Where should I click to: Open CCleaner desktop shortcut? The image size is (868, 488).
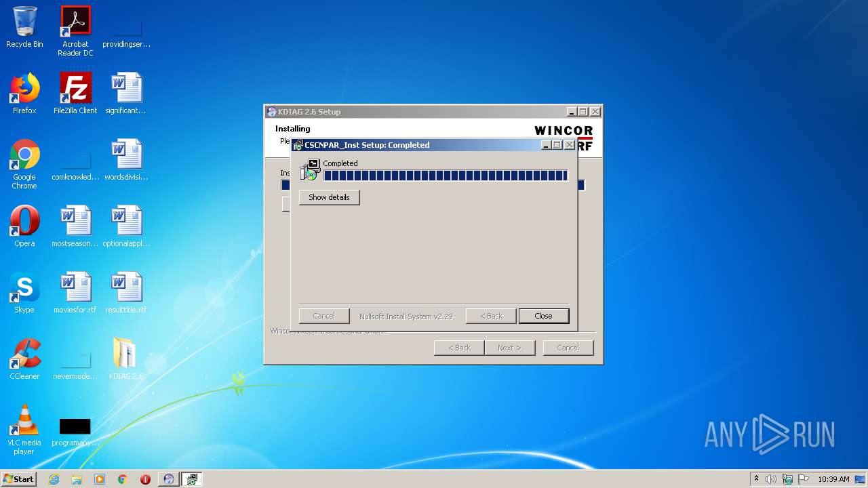point(24,359)
